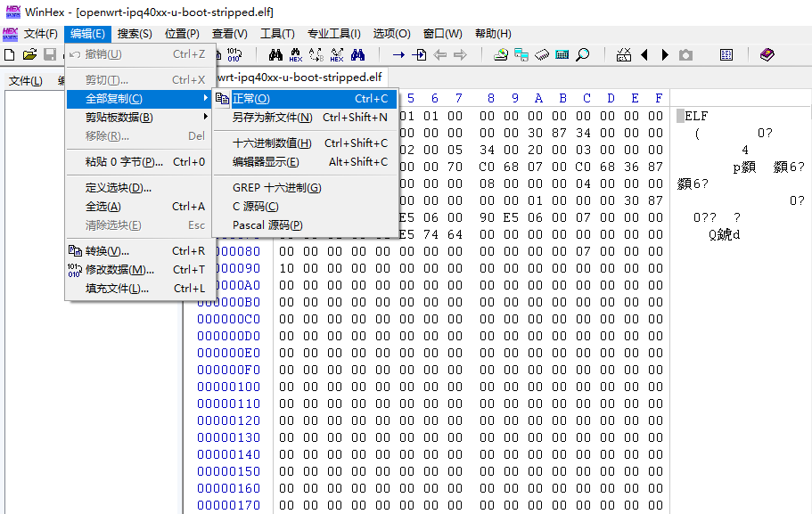812x514 pixels.
Task: Click the Open file folder icon
Action: click(29, 55)
